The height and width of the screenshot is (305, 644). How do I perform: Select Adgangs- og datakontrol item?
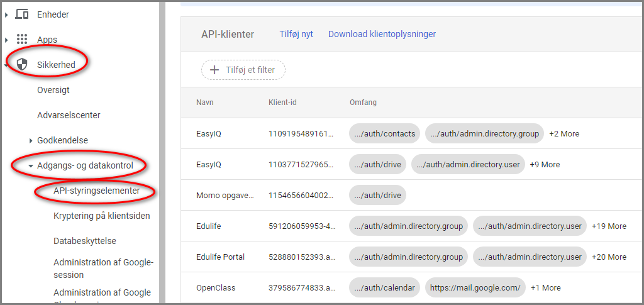click(86, 166)
